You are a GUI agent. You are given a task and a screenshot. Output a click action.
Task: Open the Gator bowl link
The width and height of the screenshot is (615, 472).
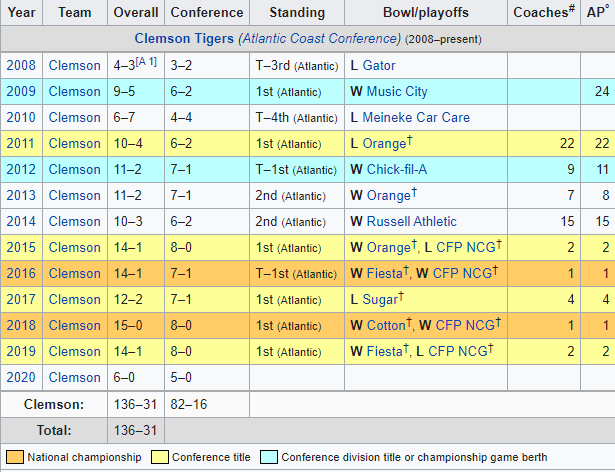click(379, 65)
